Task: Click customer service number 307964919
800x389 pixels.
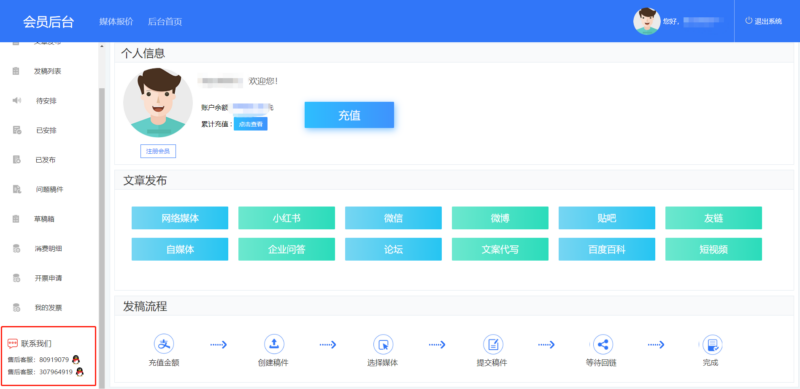Action: point(56,372)
